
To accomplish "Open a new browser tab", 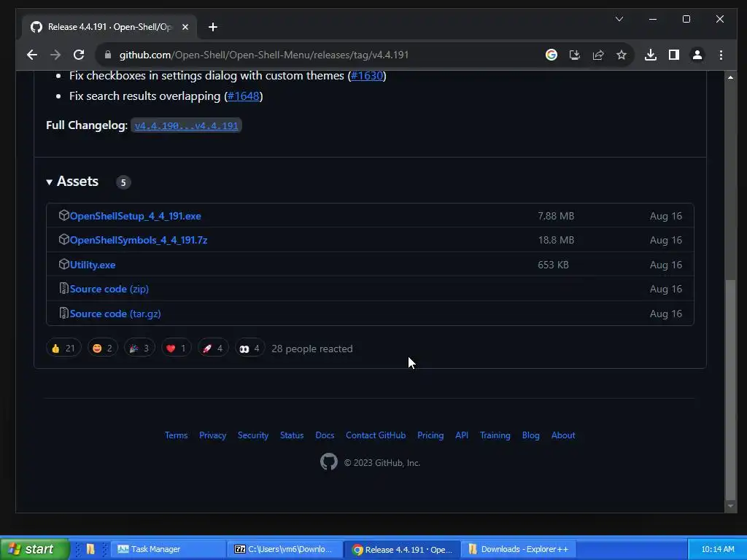I will [213, 27].
